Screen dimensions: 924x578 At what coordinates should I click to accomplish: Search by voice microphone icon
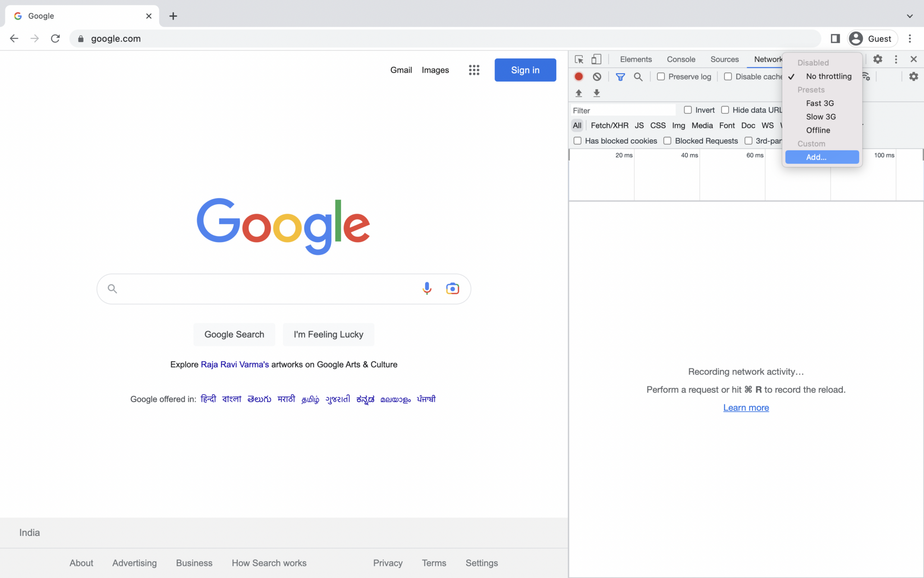[x=427, y=289]
